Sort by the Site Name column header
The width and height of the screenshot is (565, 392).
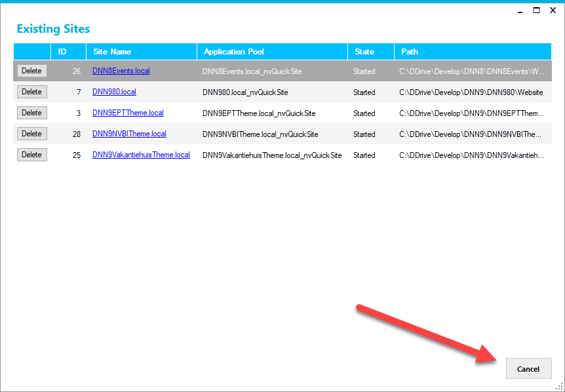click(142, 52)
